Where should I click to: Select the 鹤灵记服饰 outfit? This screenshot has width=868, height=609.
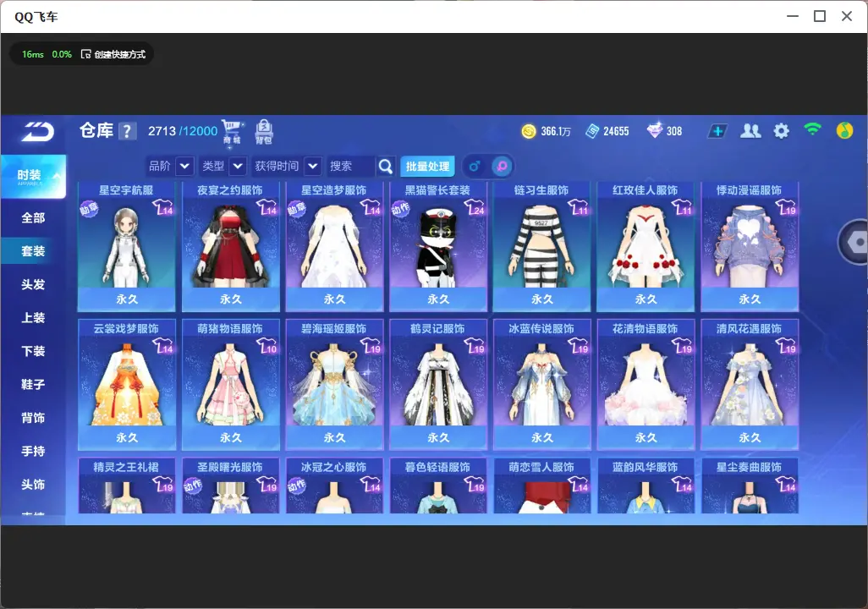point(438,385)
